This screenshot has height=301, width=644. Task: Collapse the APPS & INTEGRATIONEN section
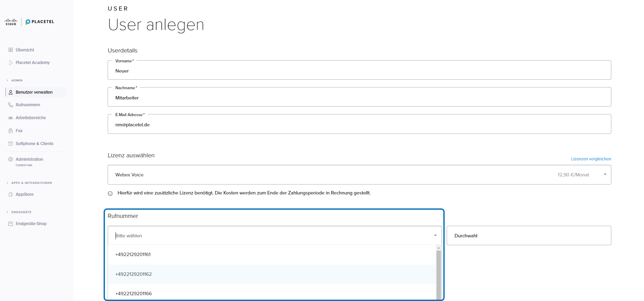[7, 183]
